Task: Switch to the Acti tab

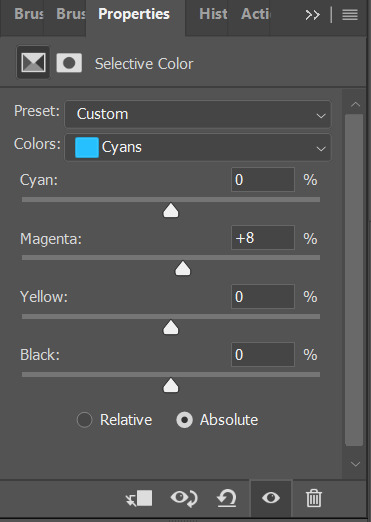Action: click(256, 14)
